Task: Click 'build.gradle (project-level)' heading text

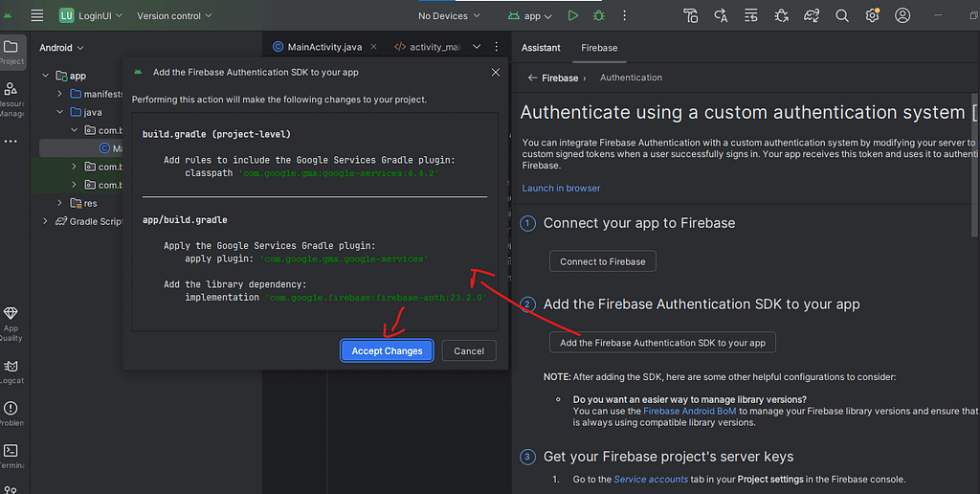Action: 216,134
